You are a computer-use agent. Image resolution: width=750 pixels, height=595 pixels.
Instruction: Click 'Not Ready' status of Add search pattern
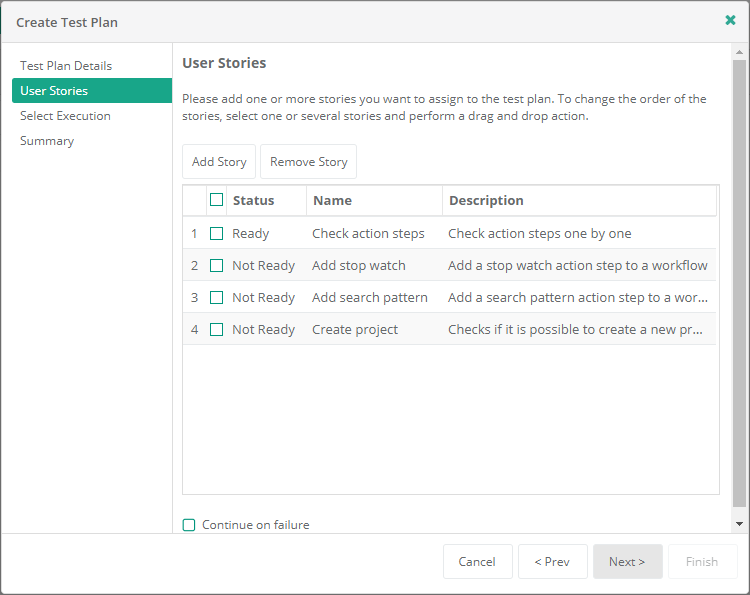point(264,298)
